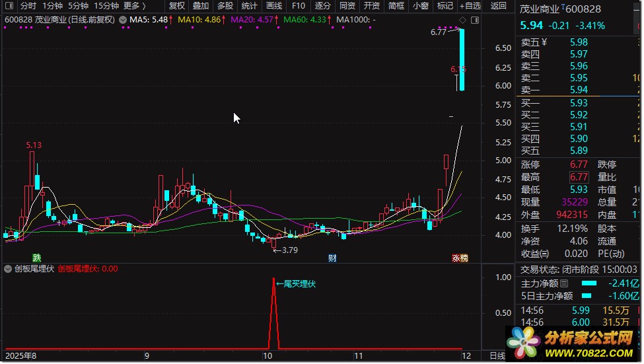The height and width of the screenshot is (364, 644).
Task: Open 多股 multi-stock view
Action: point(225,6)
